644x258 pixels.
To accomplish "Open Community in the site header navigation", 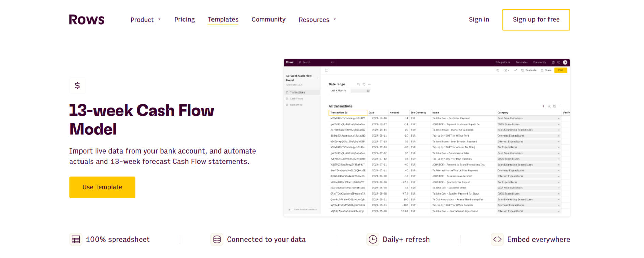I will coord(268,19).
